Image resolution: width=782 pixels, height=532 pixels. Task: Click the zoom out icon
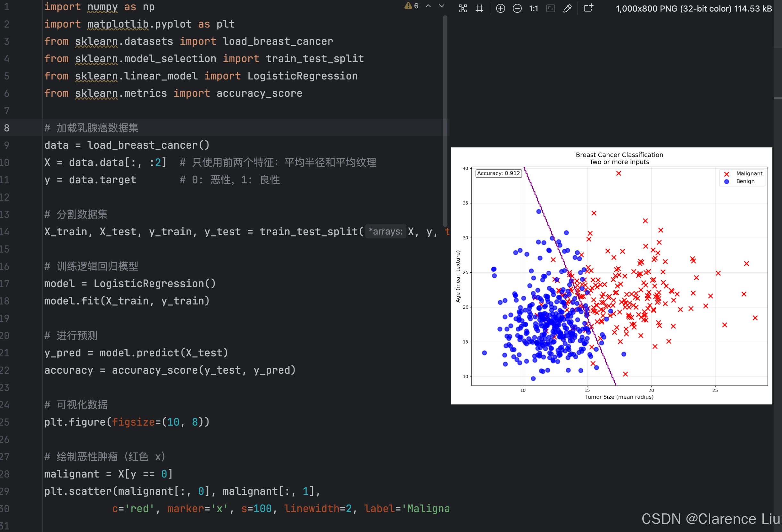pos(517,8)
